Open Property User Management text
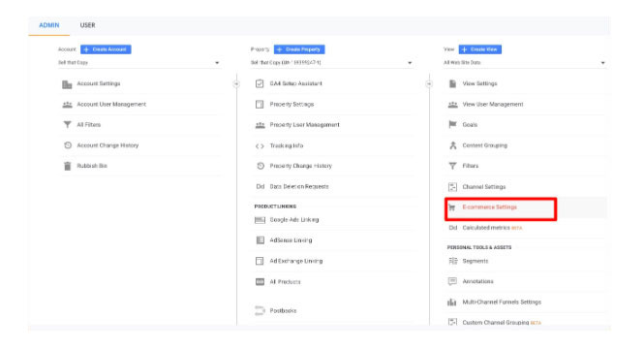Viewport: 644px width, 350px height. (x=304, y=125)
